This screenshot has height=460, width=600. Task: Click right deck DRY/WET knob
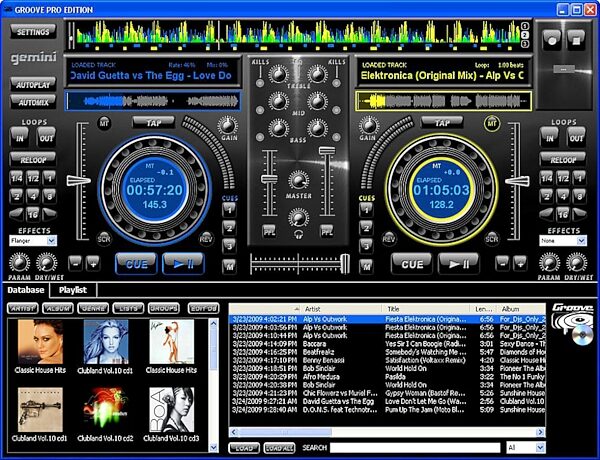pyautogui.click(x=576, y=263)
